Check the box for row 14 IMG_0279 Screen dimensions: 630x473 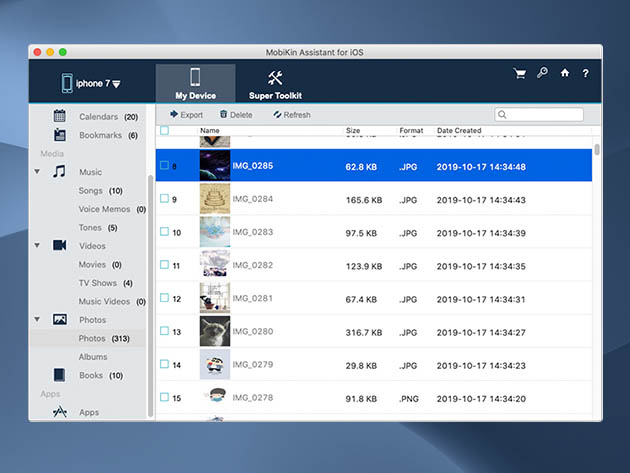point(164,364)
